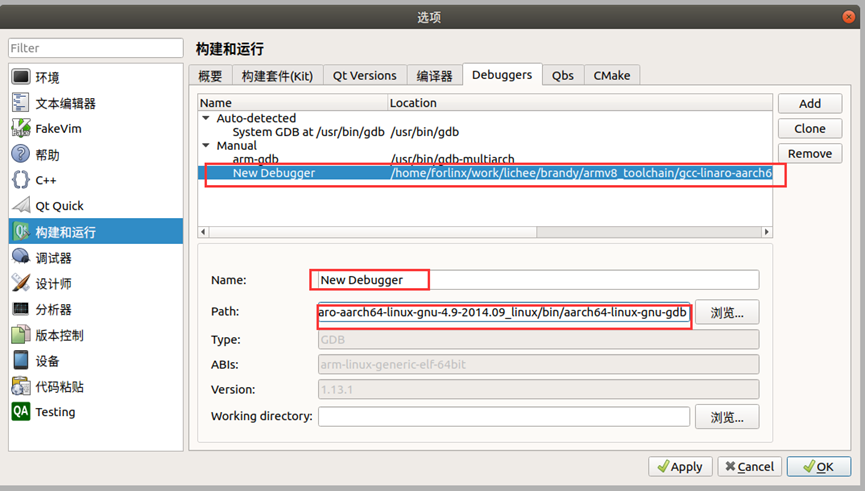
Task: Click the 浏览 button next to Path
Action: pyautogui.click(x=727, y=313)
